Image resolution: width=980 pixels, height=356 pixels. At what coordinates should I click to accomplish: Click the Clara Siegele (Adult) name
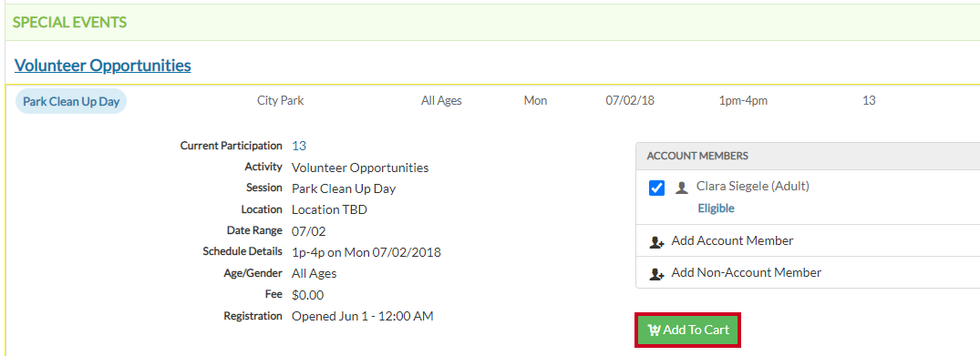(x=752, y=186)
